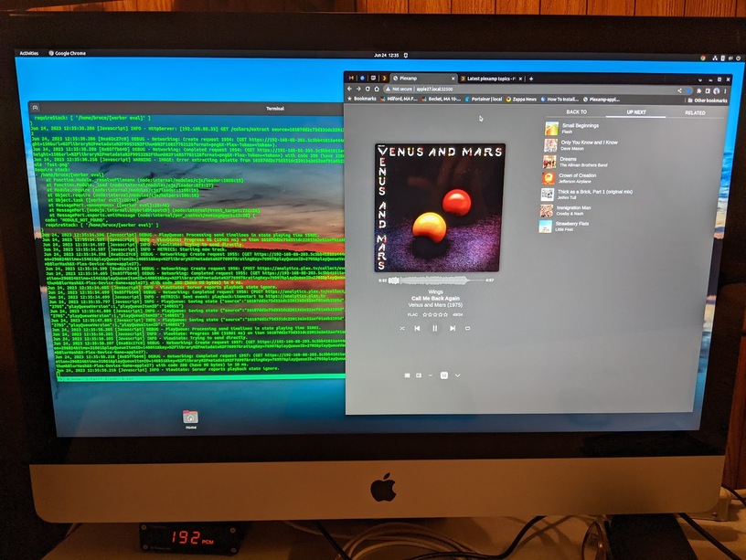Pause playback in Plexamp

(x=434, y=328)
